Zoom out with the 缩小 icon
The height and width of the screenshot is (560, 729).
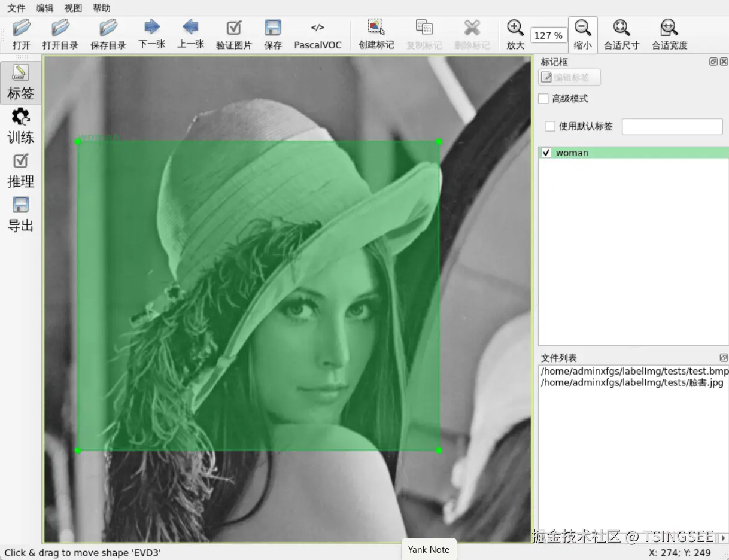(x=582, y=35)
